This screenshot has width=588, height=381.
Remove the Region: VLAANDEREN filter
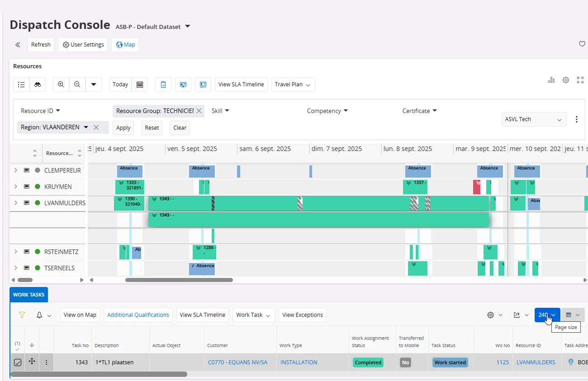(x=96, y=128)
